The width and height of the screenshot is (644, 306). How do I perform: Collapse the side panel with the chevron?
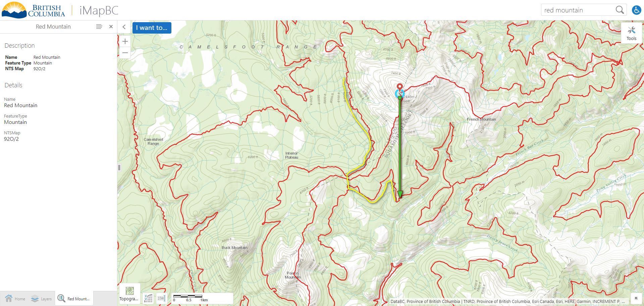[x=124, y=27]
